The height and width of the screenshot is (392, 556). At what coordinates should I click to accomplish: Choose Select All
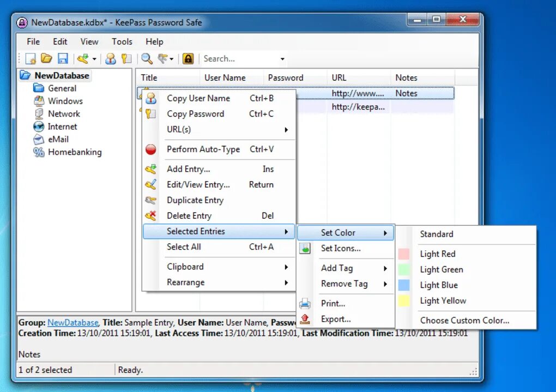point(219,247)
